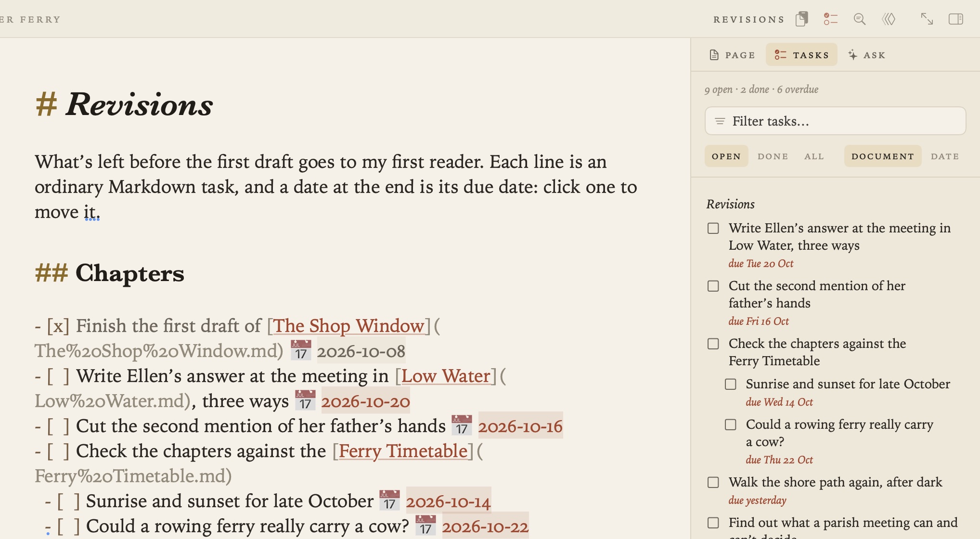The image size is (980, 539).
Task: Check off Sunrise and sunset subtask
Action: (x=731, y=384)
